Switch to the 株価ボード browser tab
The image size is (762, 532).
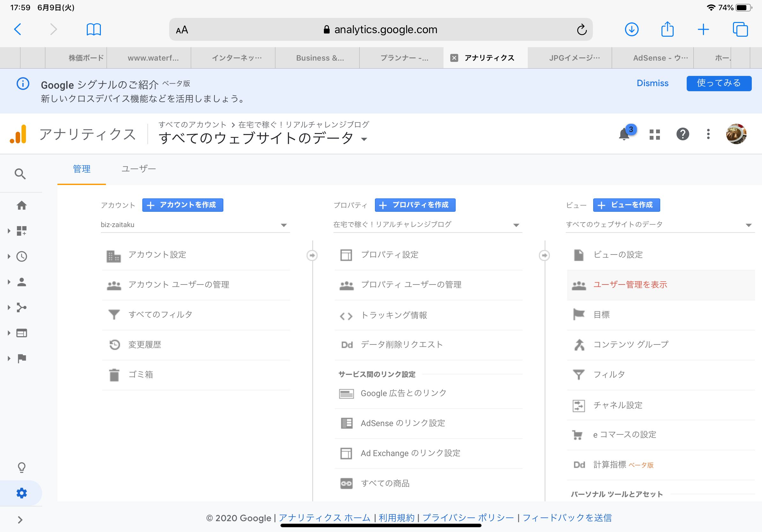pyautogui.click(x=76, y=58)
